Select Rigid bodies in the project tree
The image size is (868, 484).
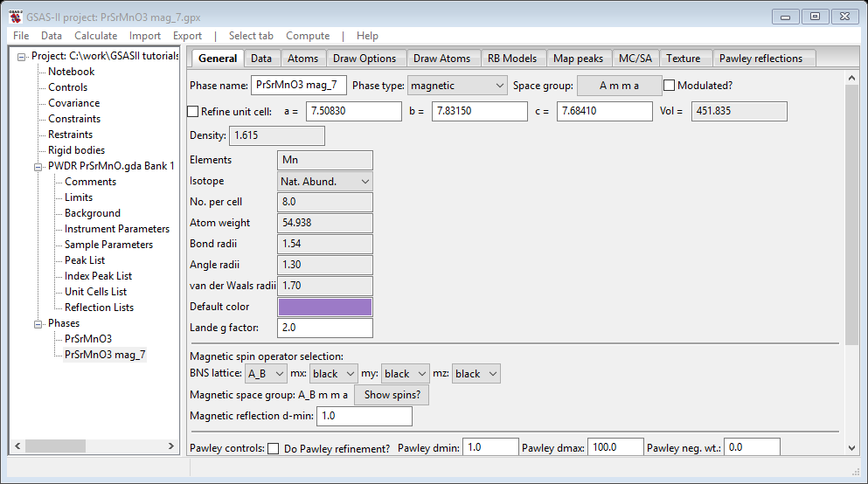76,150
